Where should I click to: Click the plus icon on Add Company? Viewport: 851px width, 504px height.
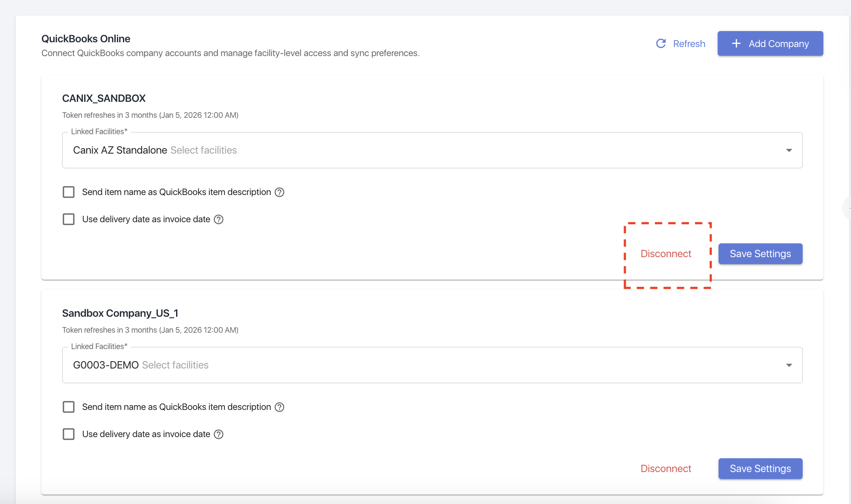point(736,44)
